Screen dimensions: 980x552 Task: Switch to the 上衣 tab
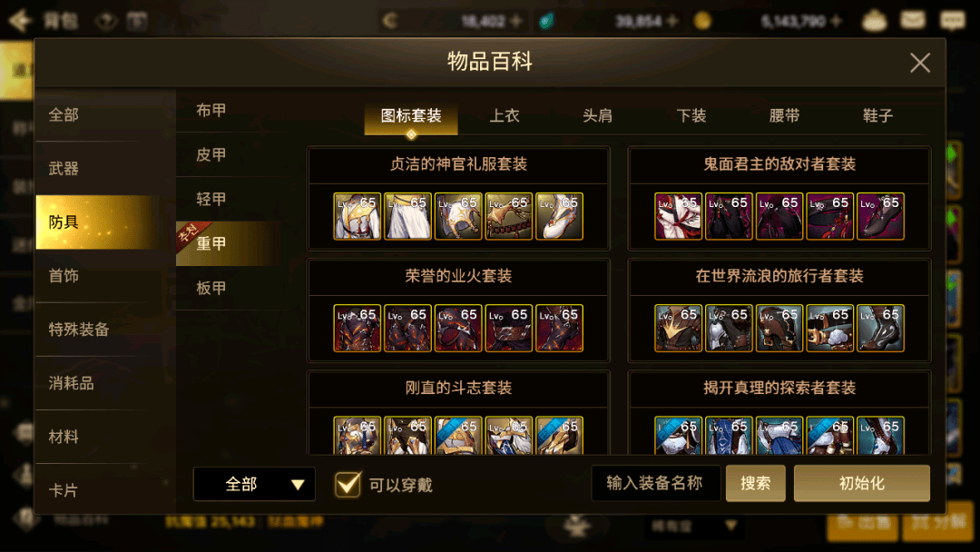(x=505, y=115)
